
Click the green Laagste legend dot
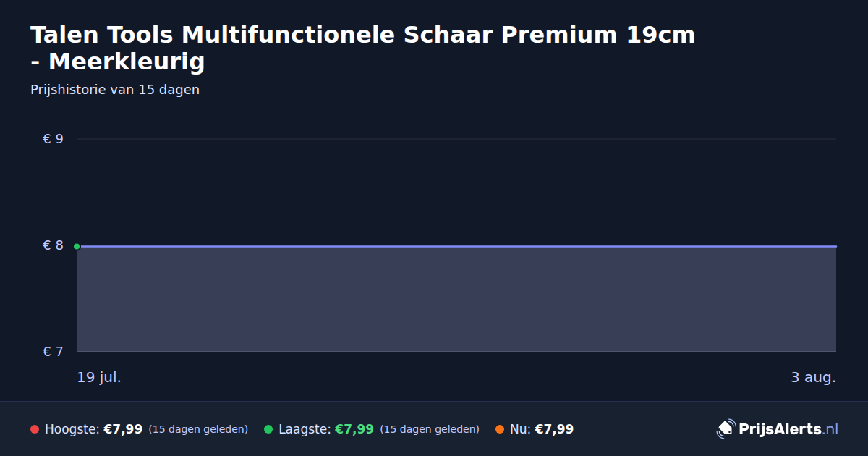click(268, 429)
